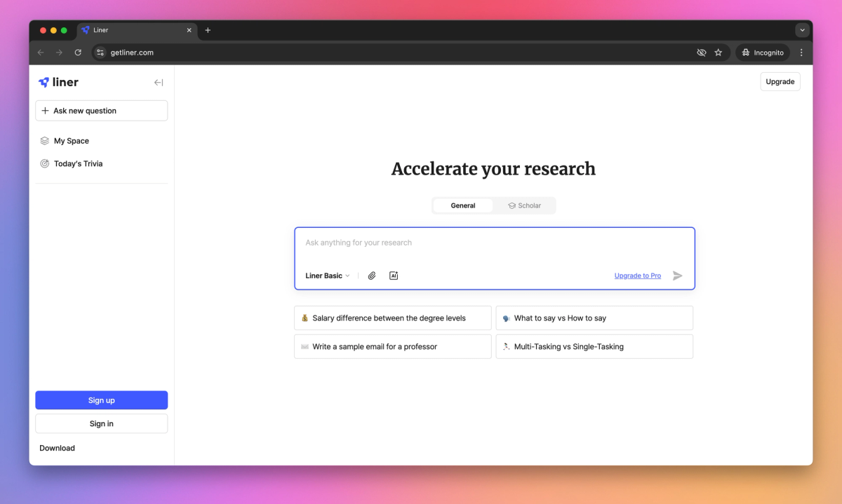This screenshot has height=504, width=842.
Task: Open My Space from the sidebar
Action: point(71,140)
